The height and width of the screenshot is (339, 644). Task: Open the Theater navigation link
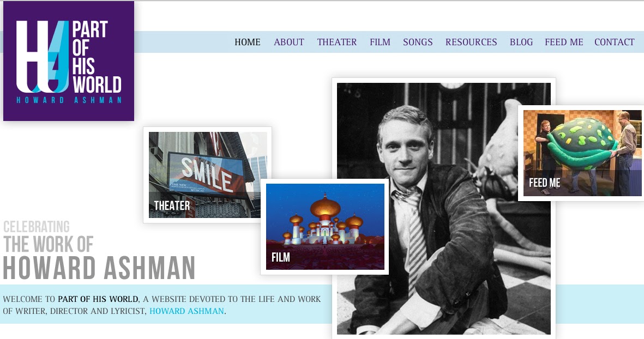coord(337,42)
